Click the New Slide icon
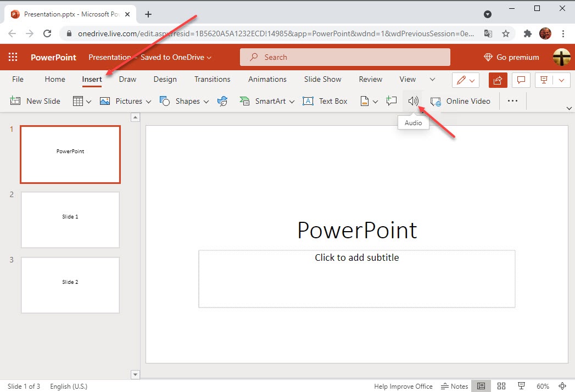Viewport: 575px width, 392px height. (15, 101)
